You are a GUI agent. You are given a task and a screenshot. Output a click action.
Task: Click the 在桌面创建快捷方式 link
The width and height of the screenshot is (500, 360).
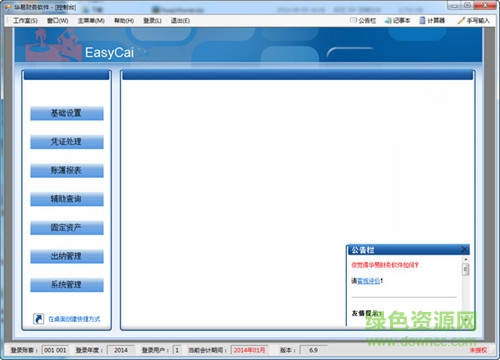click(74, 319)
